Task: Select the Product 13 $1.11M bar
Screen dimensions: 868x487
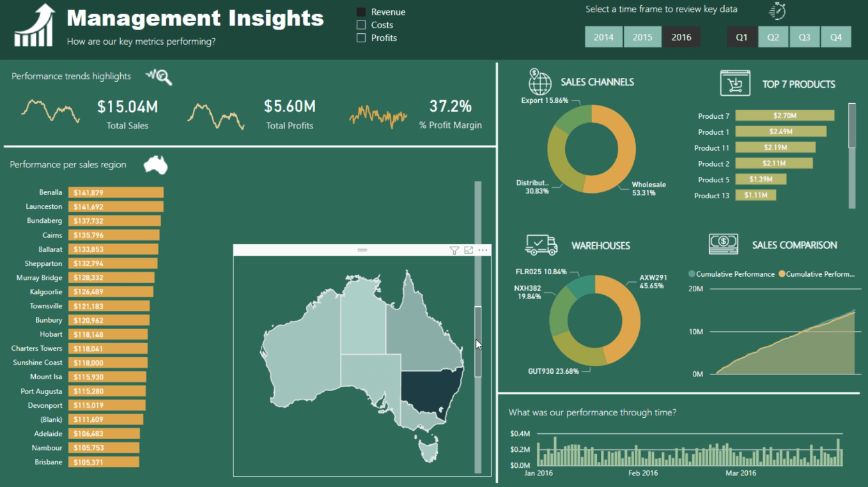Action: click(756, 196)
